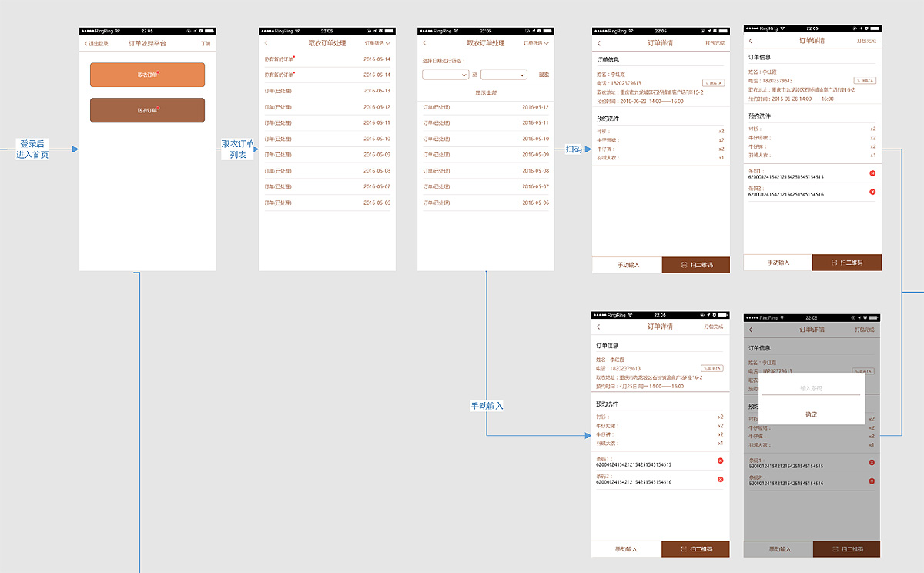Go back from the order list showing 2016-05-14
The width and height of the screenshot is (924, 573).
point(266,43)
